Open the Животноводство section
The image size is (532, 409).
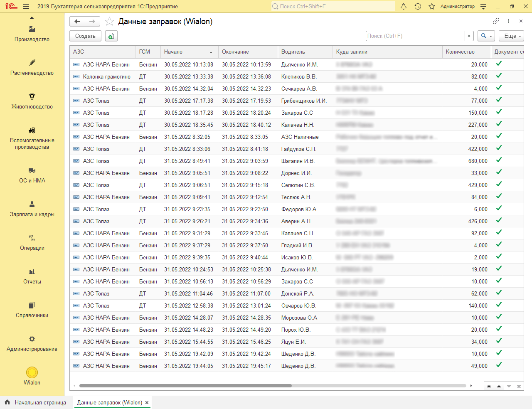coord(32,101)
